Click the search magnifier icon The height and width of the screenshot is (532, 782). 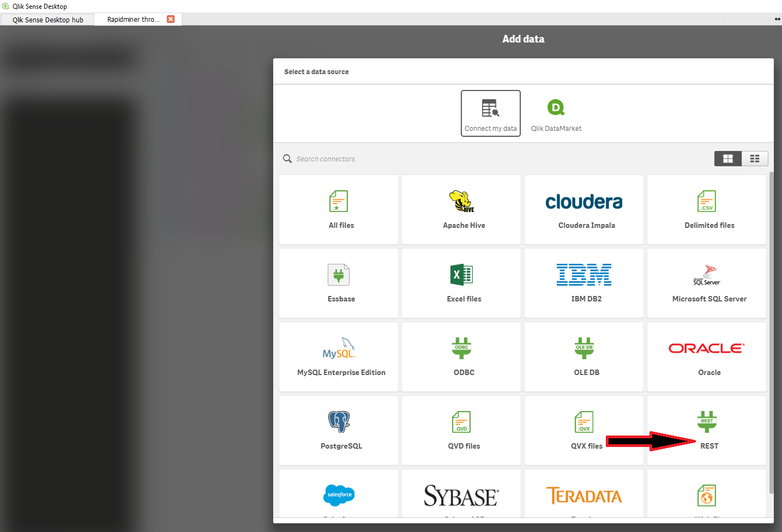287,159
